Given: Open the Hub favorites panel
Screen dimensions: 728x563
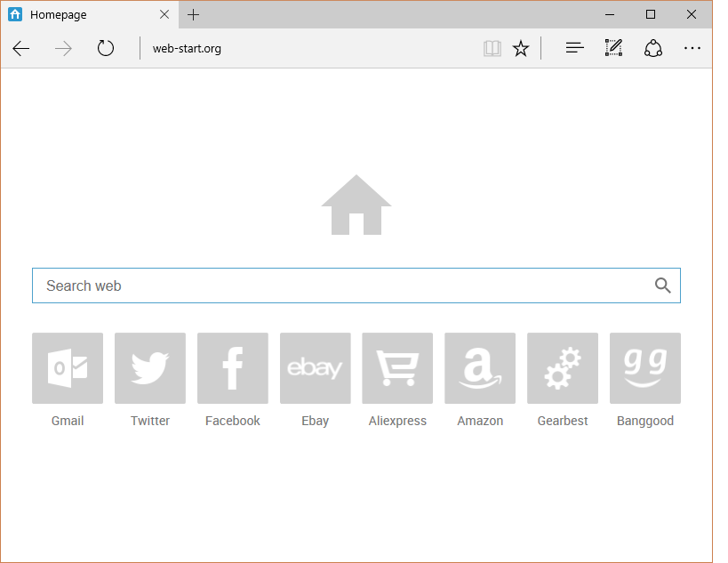Looking at the screenshot, I should tap(575, 49).
